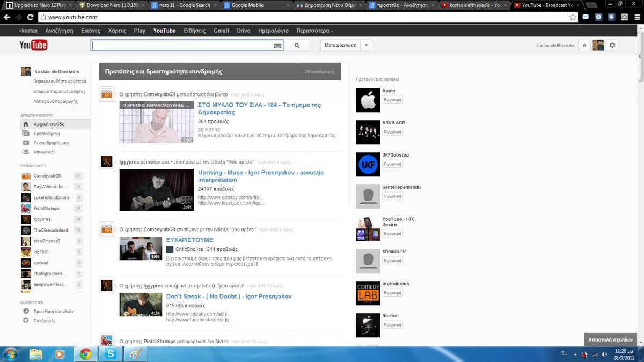This screenshot has width=644, height=362.
Task: Open Skype from the Windows taskbar
Action: (x=111, y=354)
